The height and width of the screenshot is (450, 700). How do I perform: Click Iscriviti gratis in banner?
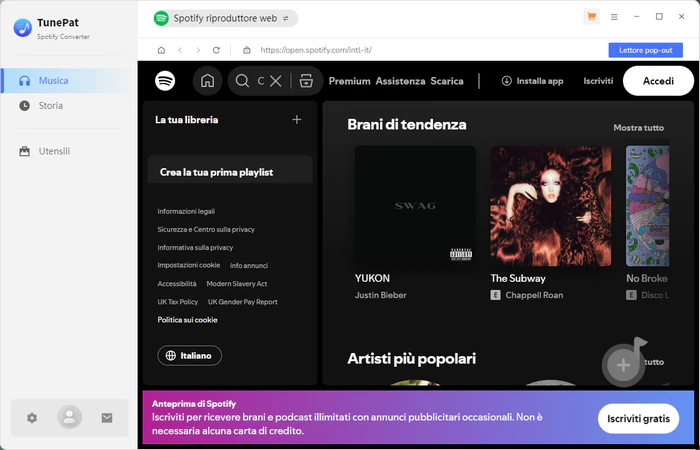[x=638, y=419]
